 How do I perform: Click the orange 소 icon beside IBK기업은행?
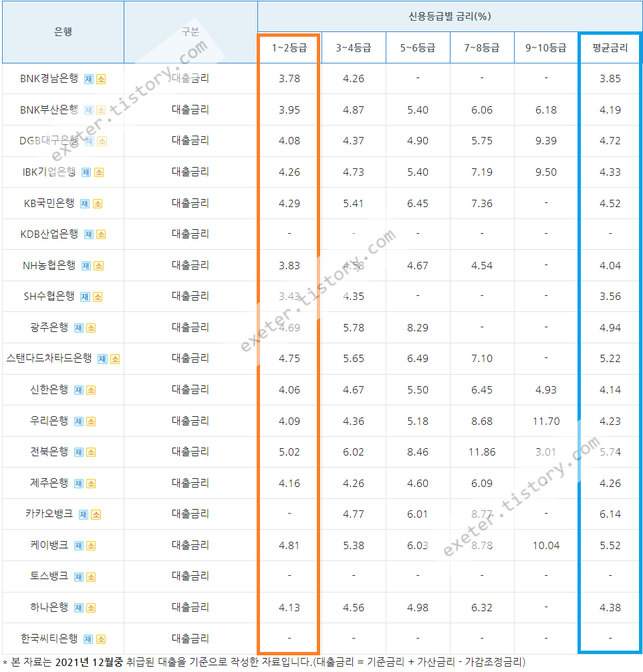click(99, 172)
